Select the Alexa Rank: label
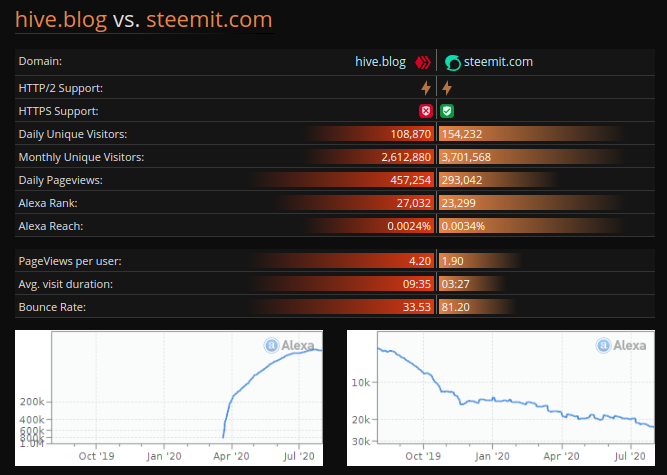Image resolution: width=667 pixels, height=475 pixels. tap(48, 203)
